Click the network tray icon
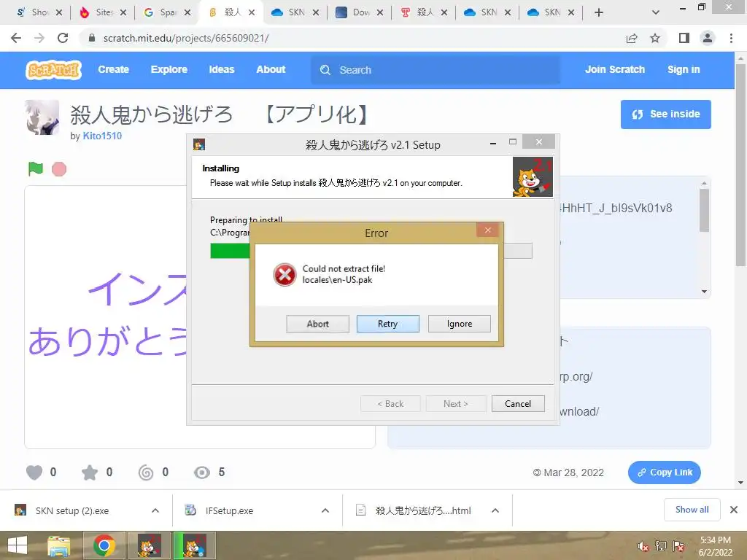 [661, 546]
